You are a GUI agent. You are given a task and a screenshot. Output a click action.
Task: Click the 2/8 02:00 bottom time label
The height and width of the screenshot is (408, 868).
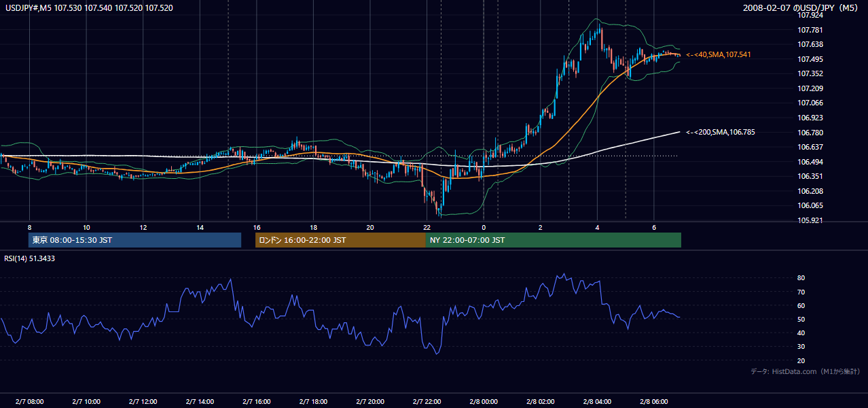pyautogui.click(x=541, y=402)
